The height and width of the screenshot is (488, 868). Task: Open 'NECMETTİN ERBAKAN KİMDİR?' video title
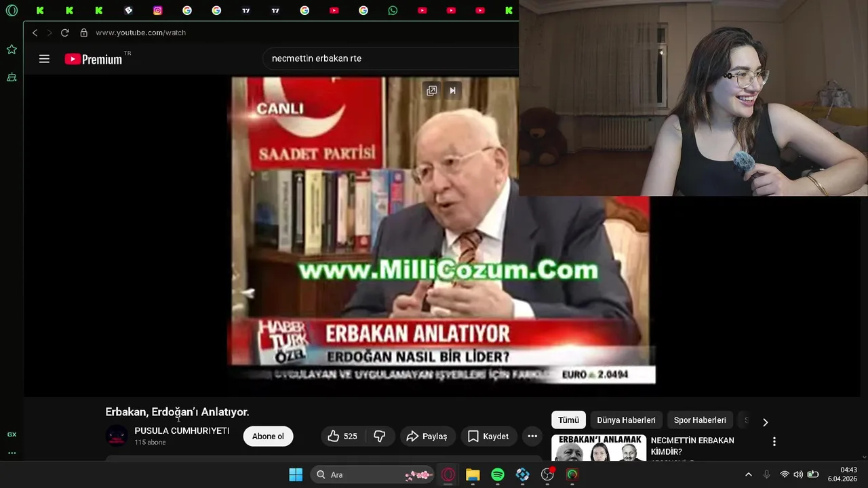692,446
